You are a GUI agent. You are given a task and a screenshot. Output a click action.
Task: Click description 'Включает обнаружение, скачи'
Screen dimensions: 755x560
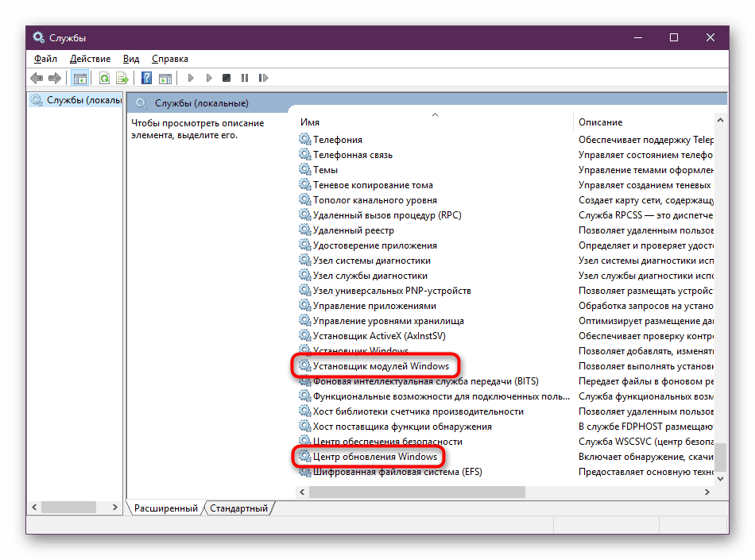(x=645, y=457)
